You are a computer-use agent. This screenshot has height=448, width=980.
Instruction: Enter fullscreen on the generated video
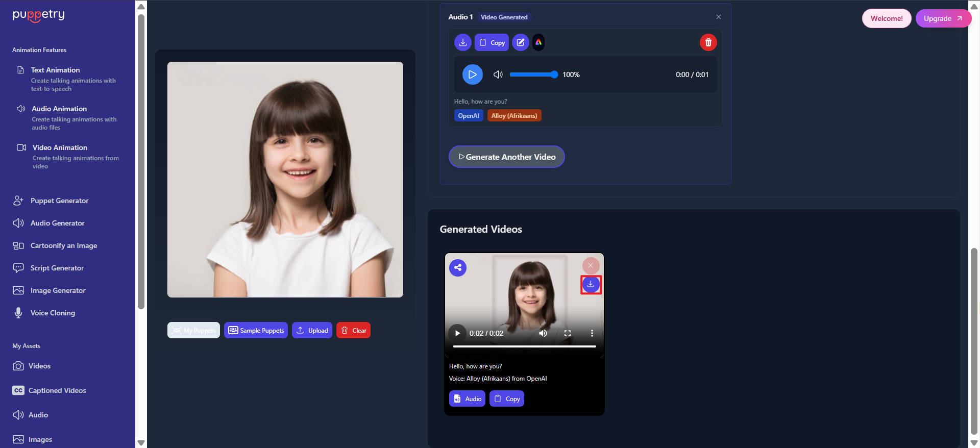567,333
